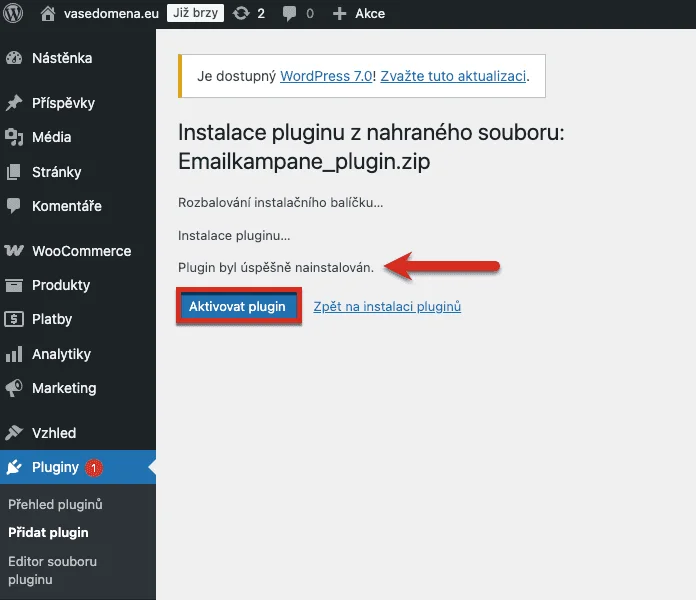Image resolution: width=696 pixels, height=600 pixels.
Task: Click the Produkty archive box icon
Action: (x=14, y=285)
